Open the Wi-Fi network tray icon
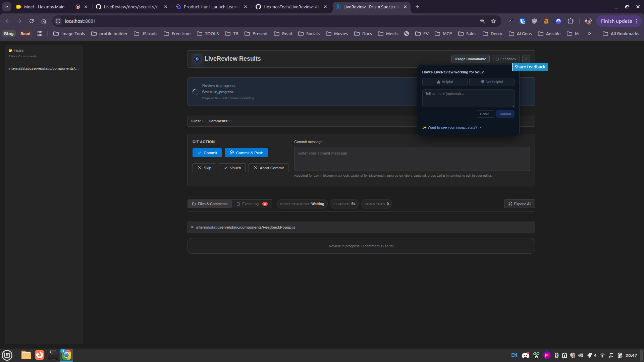The width and height of the screenshot is (644, 362). point(602,355)
